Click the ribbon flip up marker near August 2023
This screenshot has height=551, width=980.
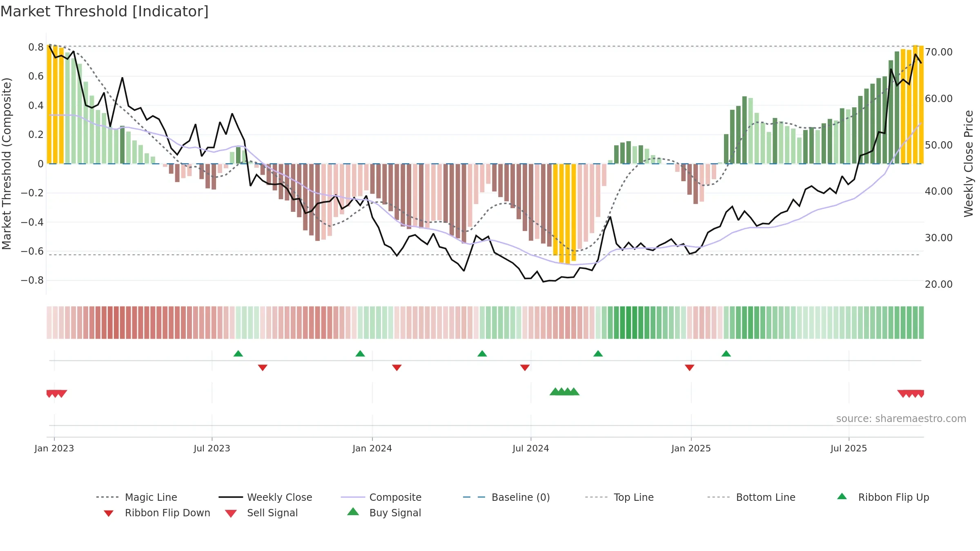pyautogui.click(x=238, y=353)
